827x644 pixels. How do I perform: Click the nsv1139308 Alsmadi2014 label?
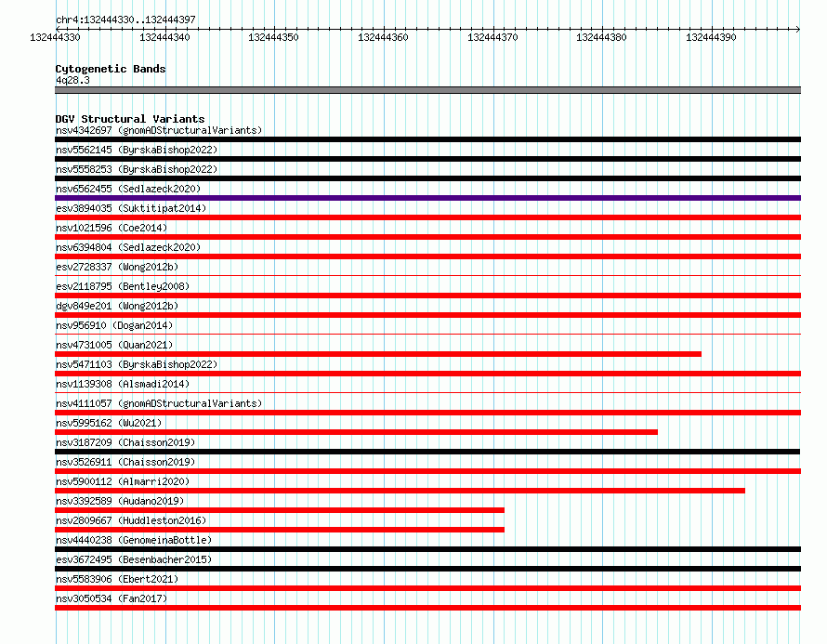[x=123, y=384]
